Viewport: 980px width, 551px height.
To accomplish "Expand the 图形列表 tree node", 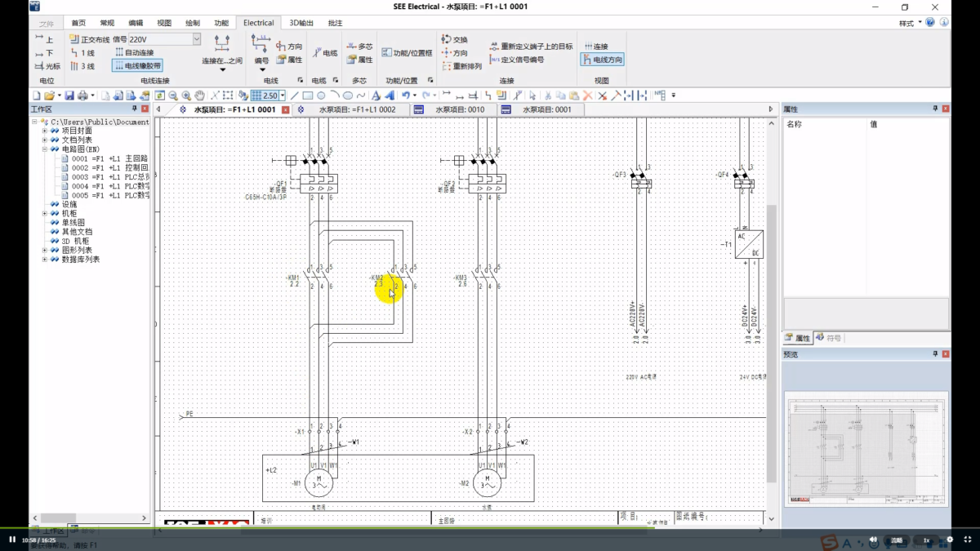I will [45, 250].
